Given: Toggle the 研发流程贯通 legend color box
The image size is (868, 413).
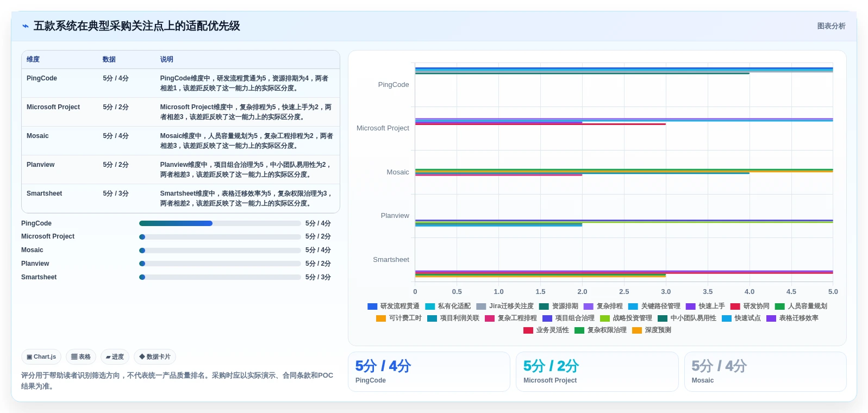Looking at the screenshot, I should 372,306.
